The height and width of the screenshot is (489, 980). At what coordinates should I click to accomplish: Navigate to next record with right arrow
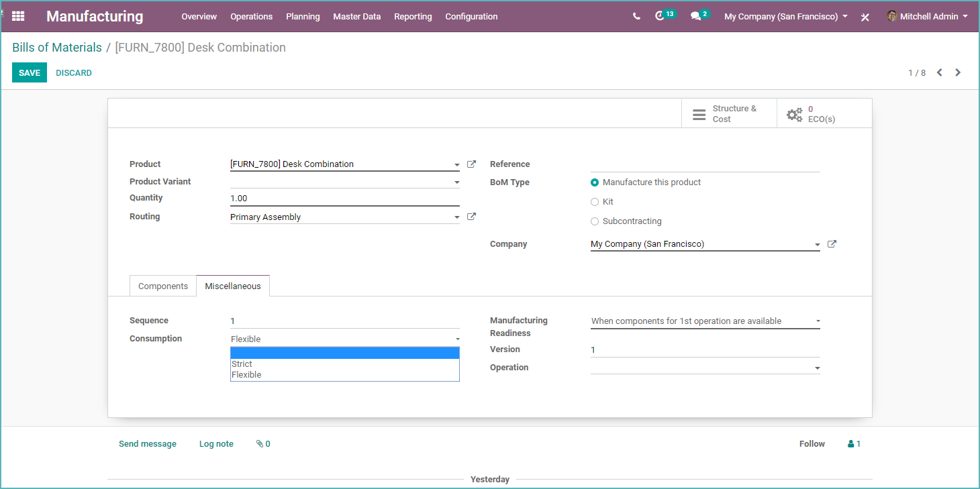[958, 72]
